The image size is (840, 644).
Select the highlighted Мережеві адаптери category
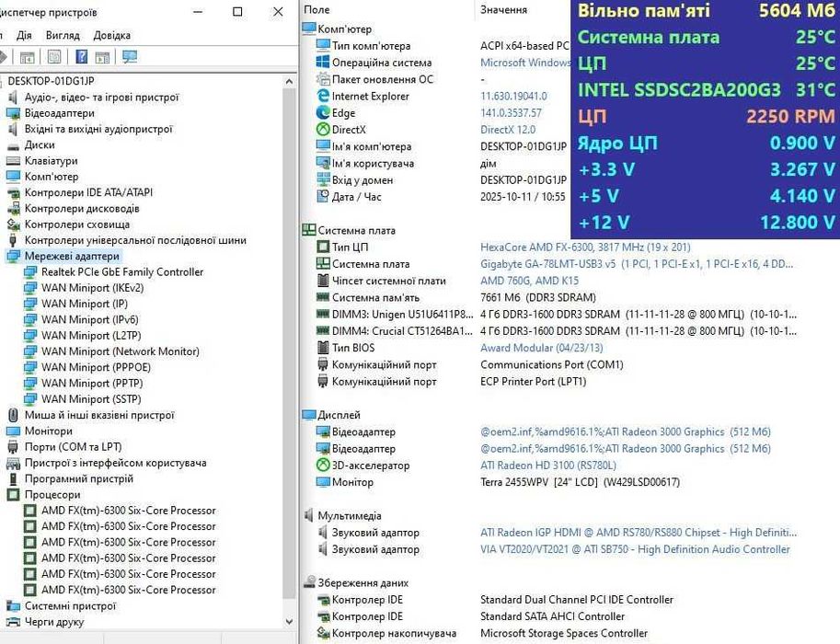[x=72, y=256]
